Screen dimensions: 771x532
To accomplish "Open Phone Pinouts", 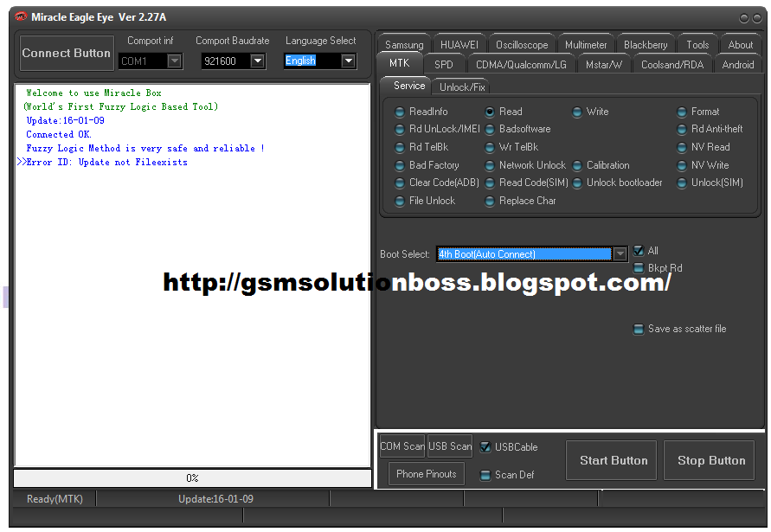I will point(427,474).
